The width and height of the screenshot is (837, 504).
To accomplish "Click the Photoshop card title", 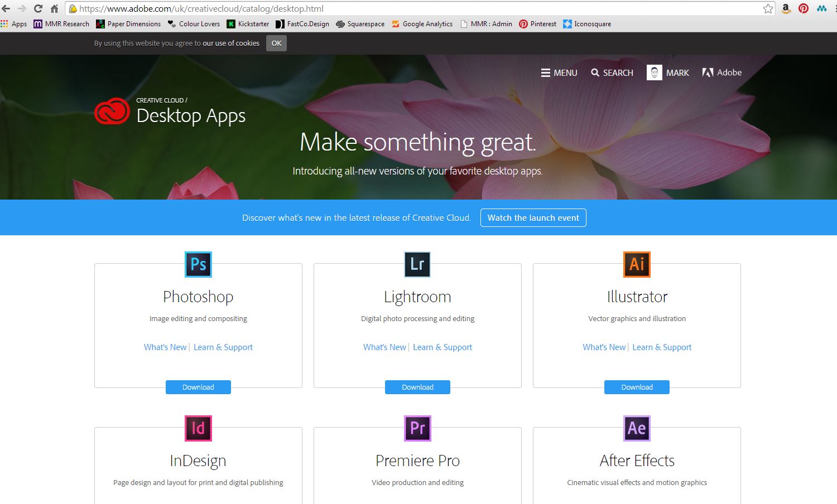I will tap(198, 297).
